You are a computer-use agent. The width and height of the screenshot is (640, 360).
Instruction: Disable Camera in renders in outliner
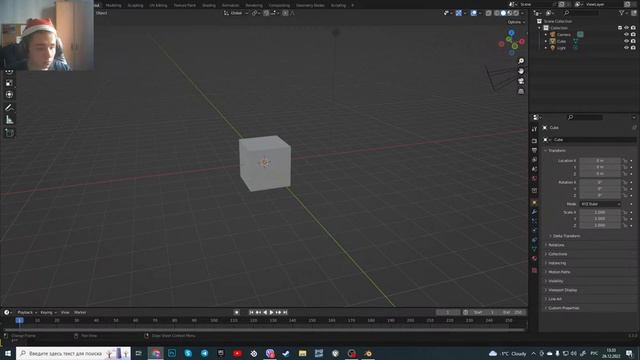pos(633,35)
